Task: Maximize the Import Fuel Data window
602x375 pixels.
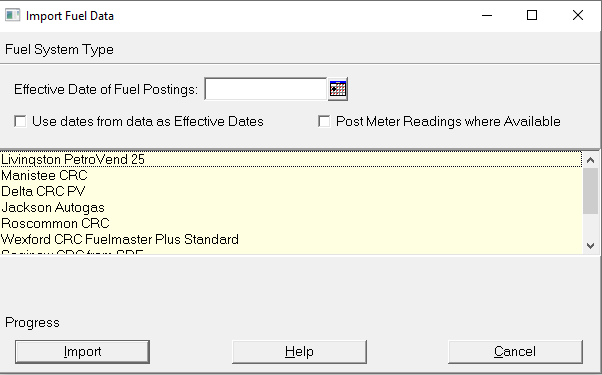Action: (532, 16)
